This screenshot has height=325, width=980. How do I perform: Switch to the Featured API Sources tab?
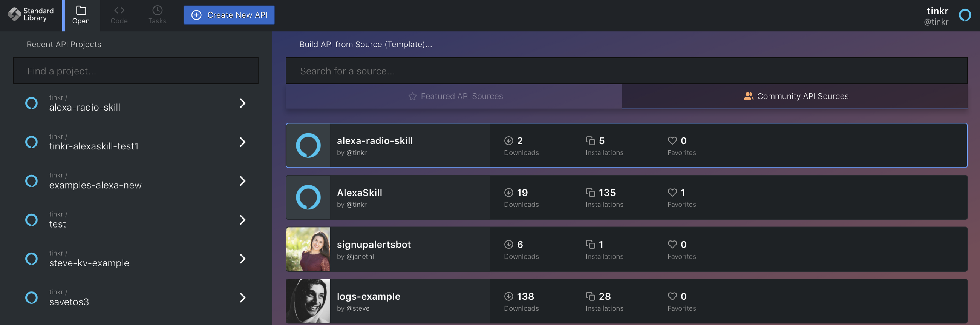455,96
